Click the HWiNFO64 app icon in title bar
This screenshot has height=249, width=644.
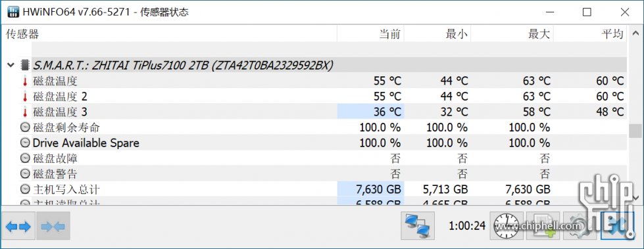(14, 12)
